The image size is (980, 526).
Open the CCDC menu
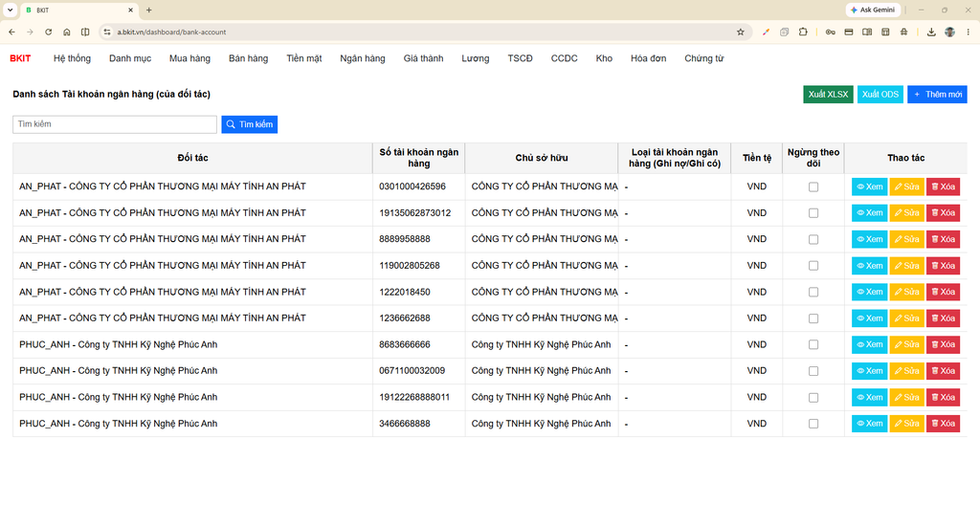click(x=565, y=58)
